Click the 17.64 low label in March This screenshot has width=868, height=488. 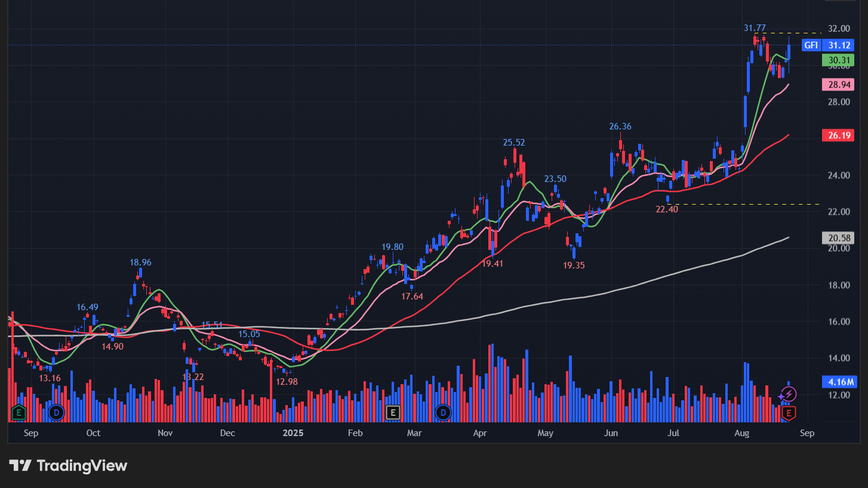point(412,296)
